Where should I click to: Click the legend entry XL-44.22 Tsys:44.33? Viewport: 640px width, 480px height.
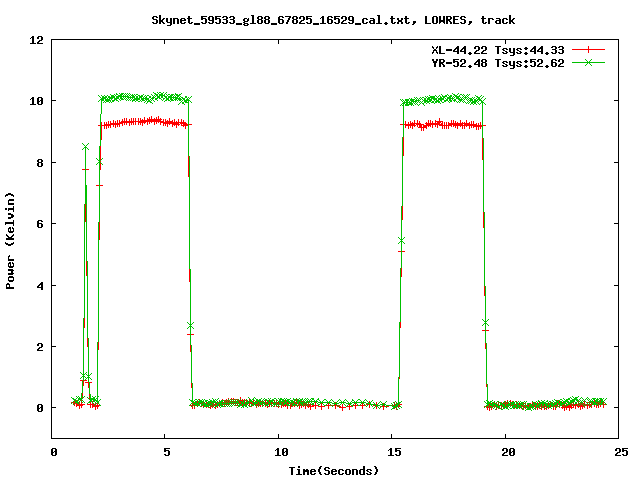[x=498, y=50]
